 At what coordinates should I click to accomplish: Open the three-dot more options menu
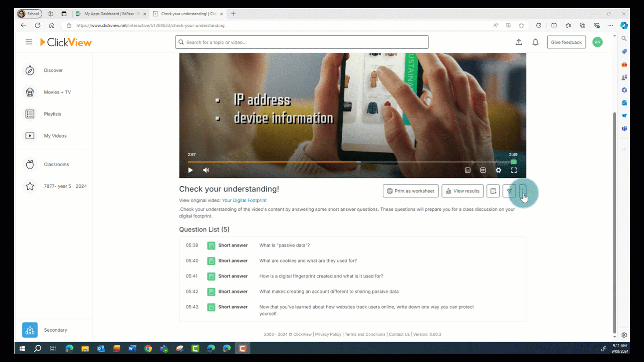pos(523,191)
